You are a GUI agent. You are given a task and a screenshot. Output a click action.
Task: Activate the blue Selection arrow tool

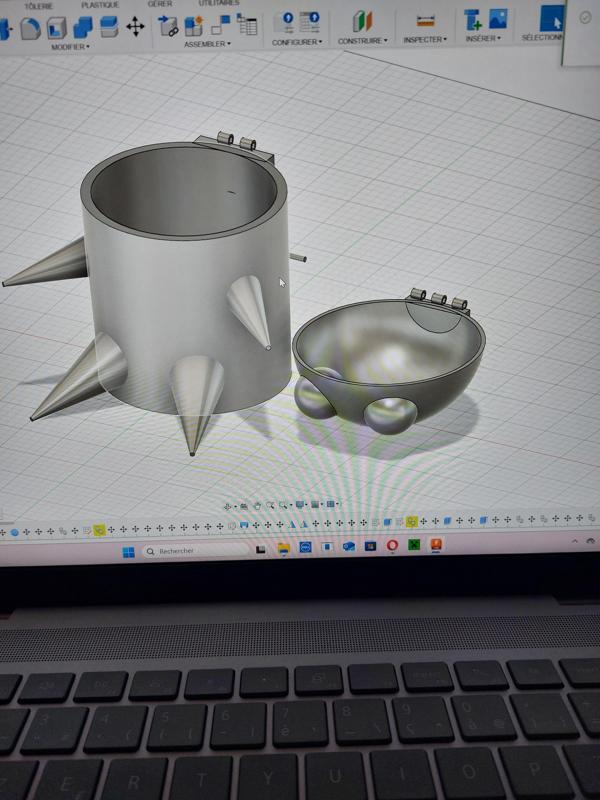(x=552, y=18)
